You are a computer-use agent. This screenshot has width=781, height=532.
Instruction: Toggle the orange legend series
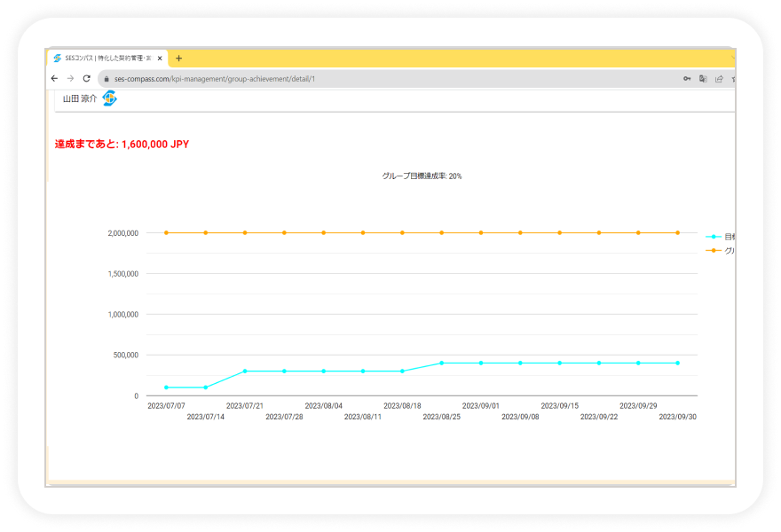(x=721, y=250)
